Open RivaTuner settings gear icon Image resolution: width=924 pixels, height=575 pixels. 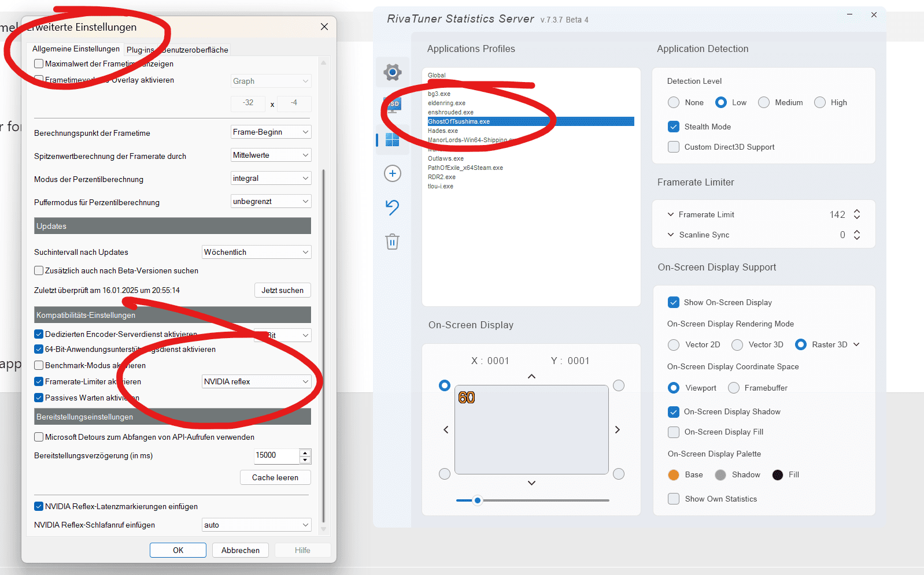point(393,72)
